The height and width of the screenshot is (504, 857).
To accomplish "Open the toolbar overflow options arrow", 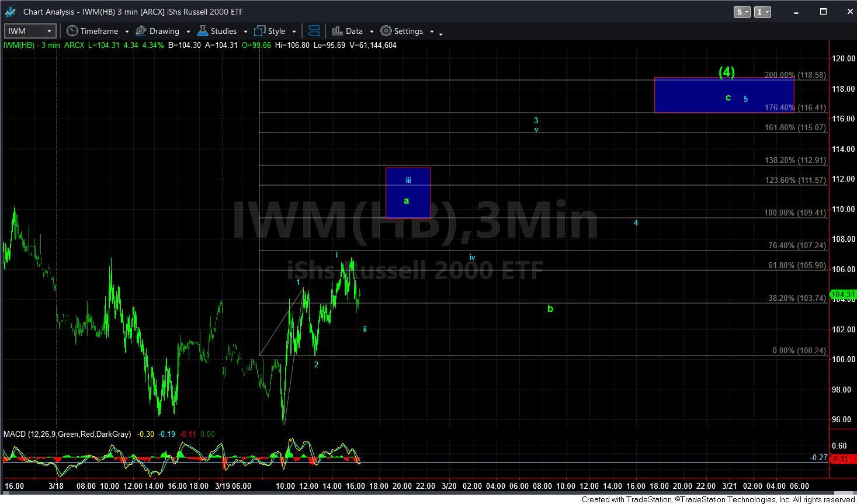I will [x=440, y=34].
